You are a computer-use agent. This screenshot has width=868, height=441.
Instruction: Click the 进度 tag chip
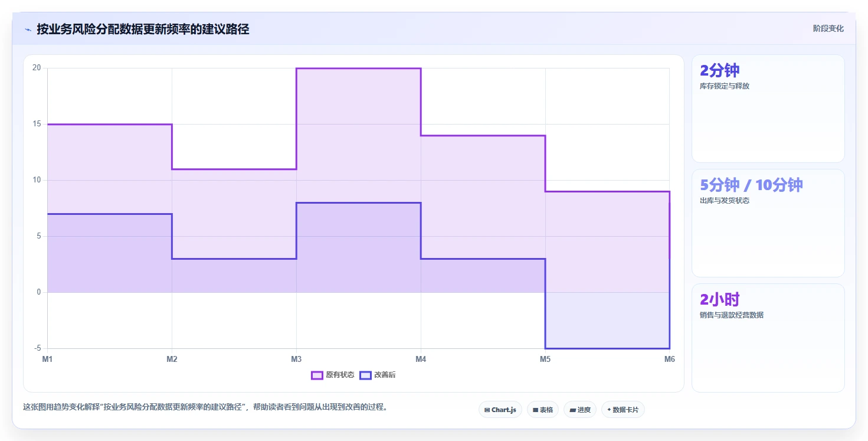tap(580, 410)
